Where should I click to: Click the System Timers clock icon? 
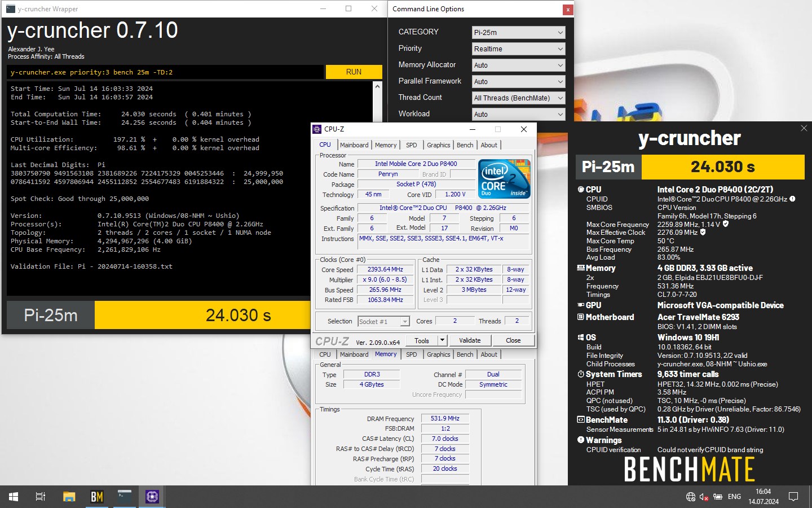[581, 374]
